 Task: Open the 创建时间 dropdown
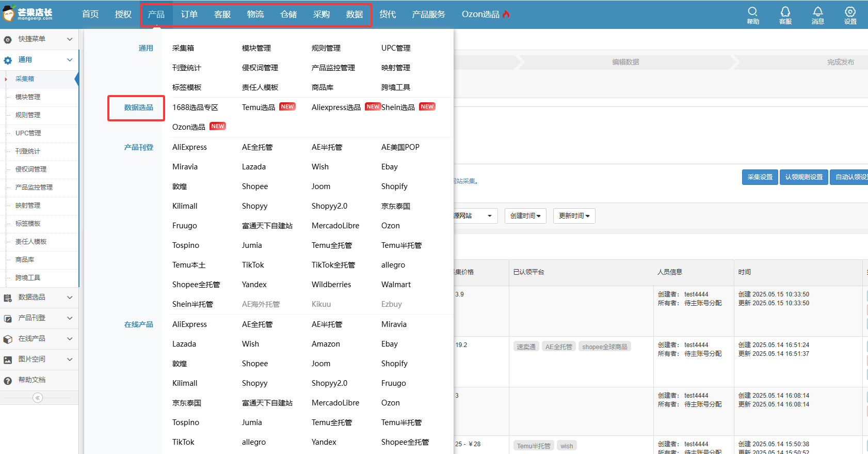tap(525, 216)
